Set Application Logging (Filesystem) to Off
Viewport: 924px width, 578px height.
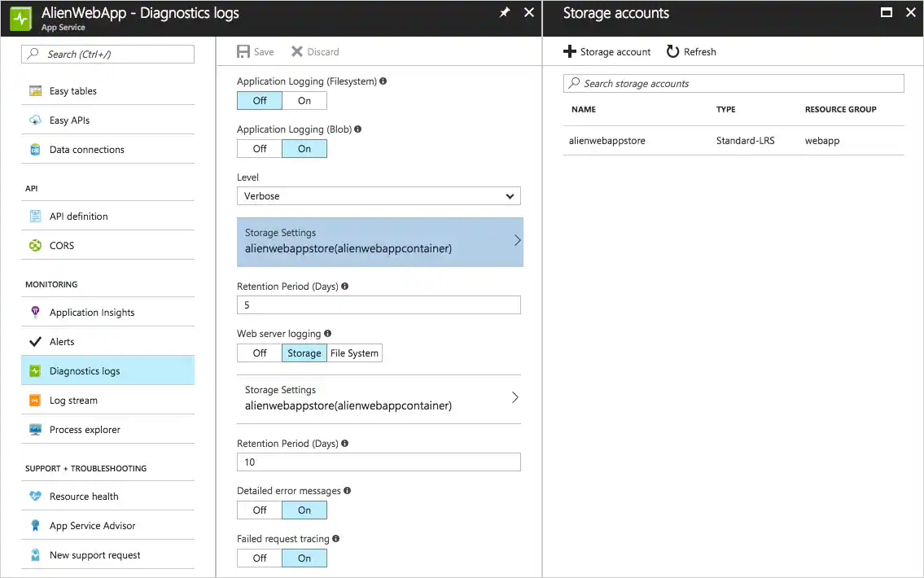click(x=260, y=101)
